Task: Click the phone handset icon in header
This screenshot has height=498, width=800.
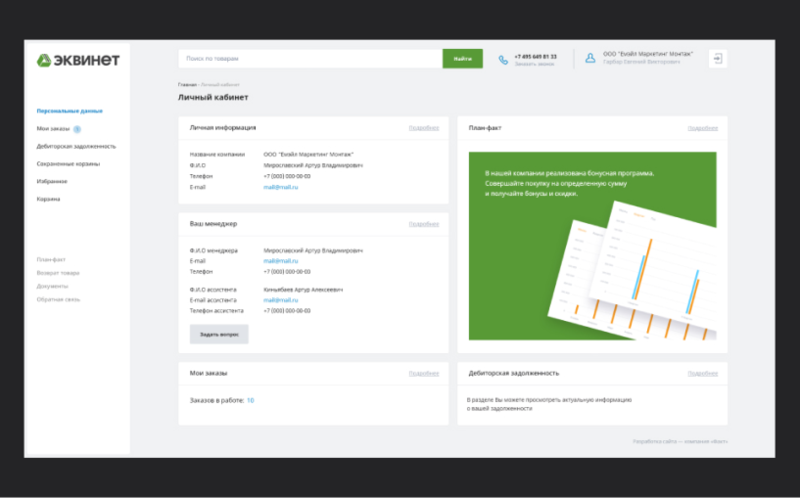Action: coord(503,59)
